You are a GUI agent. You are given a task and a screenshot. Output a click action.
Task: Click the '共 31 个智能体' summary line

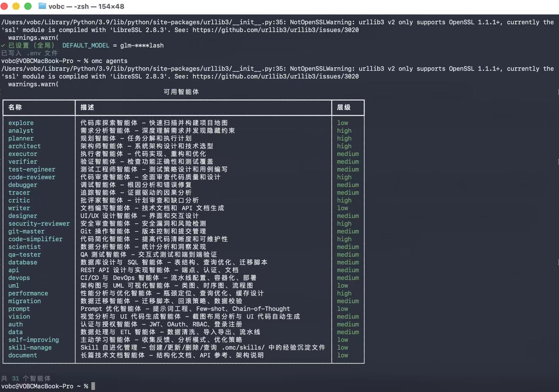pos(26,379)
